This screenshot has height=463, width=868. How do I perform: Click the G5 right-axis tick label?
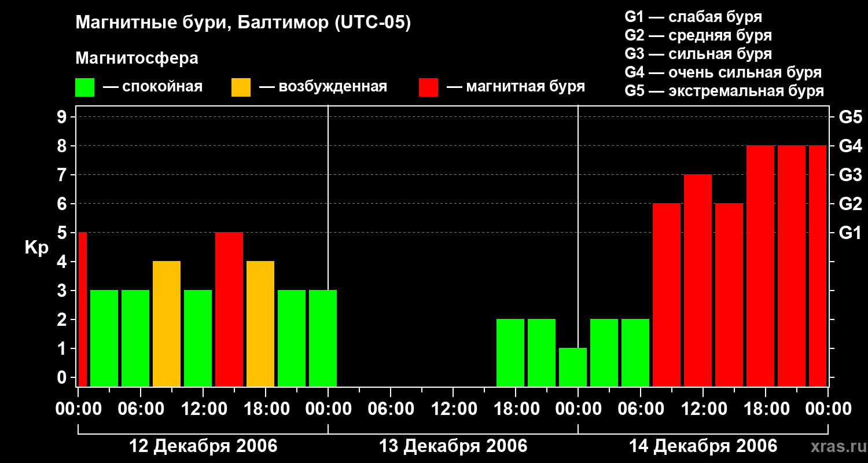[850, 117]
